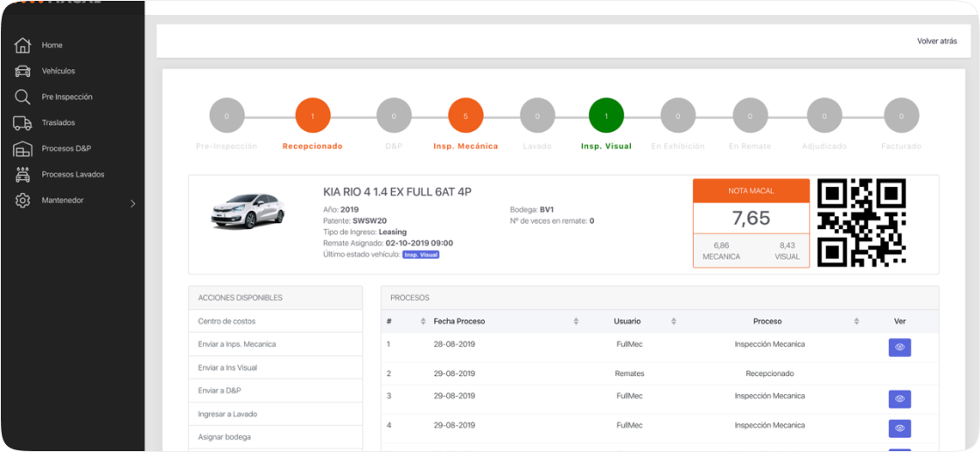Go to Pre Inspección menu entry

[66, 97]
